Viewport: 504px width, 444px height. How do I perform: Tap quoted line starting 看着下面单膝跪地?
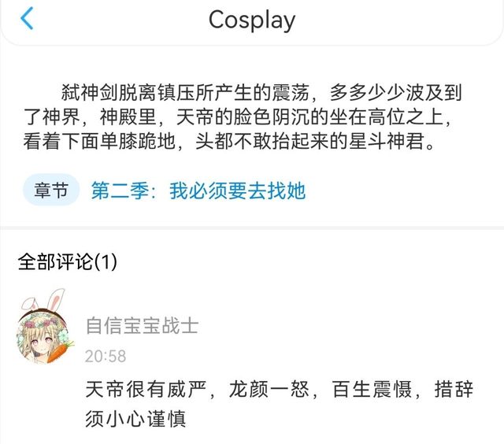tap(229, 141)
